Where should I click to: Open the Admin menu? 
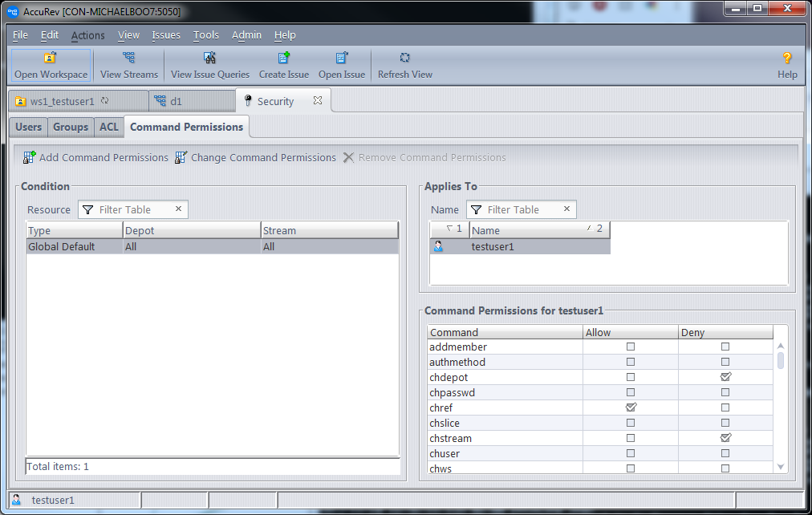click(x=246, y=35)
